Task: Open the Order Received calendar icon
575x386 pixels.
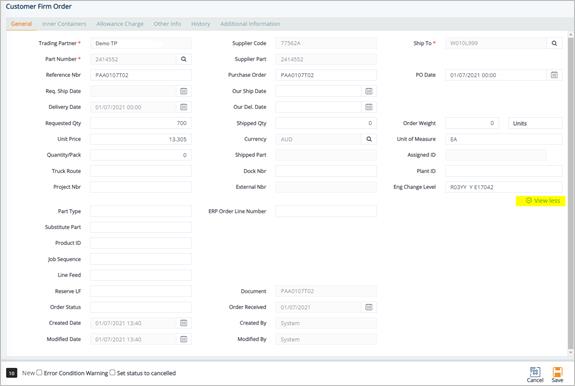Action: pos(369,307)
